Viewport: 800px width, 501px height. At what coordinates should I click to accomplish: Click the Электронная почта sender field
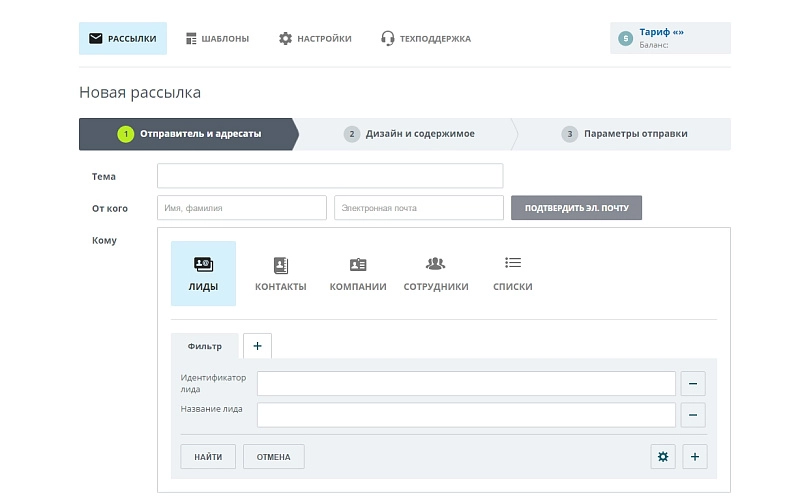click(418, 208)
